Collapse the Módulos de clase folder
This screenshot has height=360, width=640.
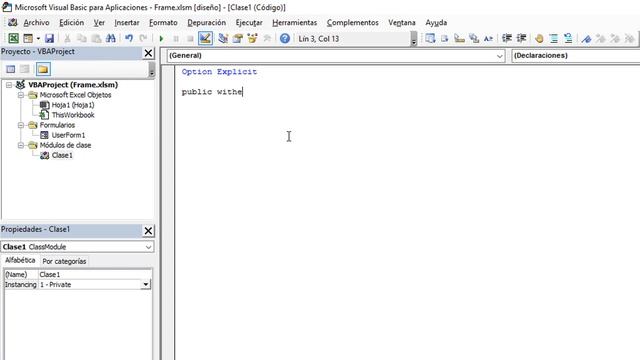tap(21, 145)
